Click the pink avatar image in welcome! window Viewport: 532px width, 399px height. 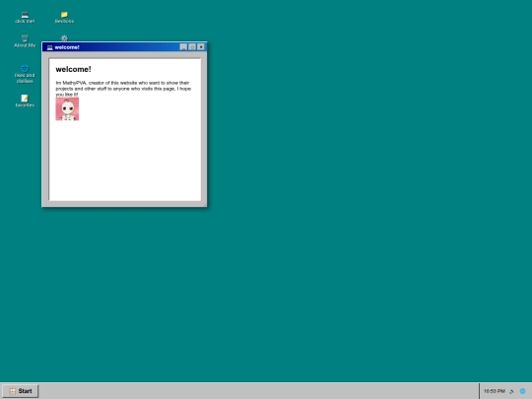[x=67, y=109]
